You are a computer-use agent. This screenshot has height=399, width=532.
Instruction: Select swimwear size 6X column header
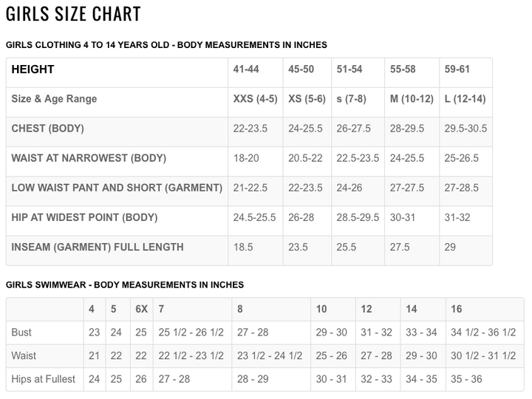tap(140, 309)
